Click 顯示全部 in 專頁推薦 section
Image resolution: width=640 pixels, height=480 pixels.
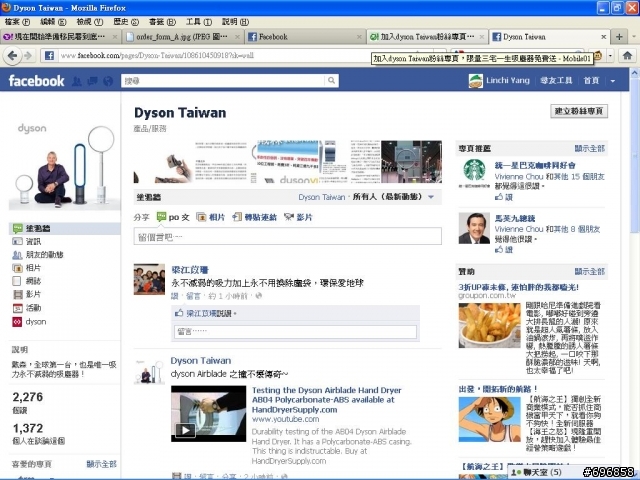[589, 148]
